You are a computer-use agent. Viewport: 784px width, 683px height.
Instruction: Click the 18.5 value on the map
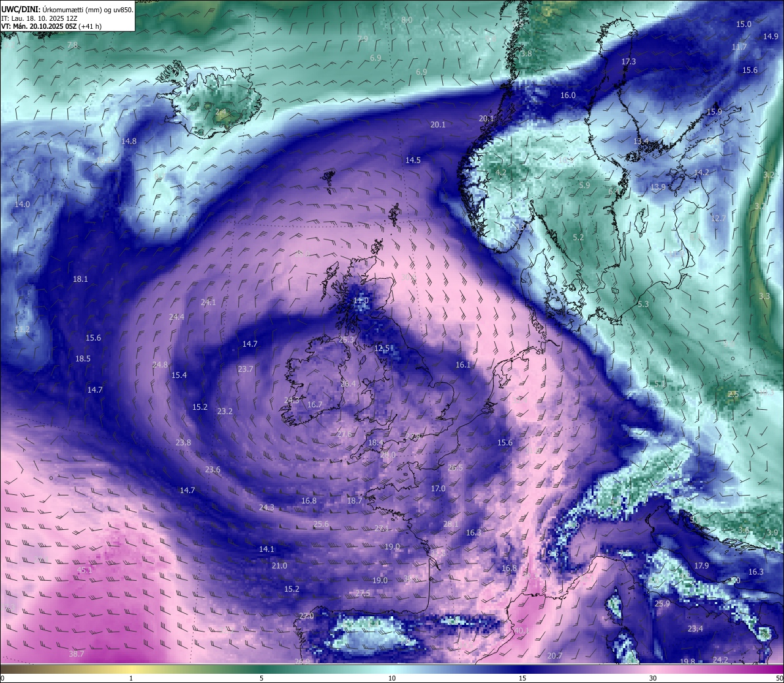pos(83,359)
